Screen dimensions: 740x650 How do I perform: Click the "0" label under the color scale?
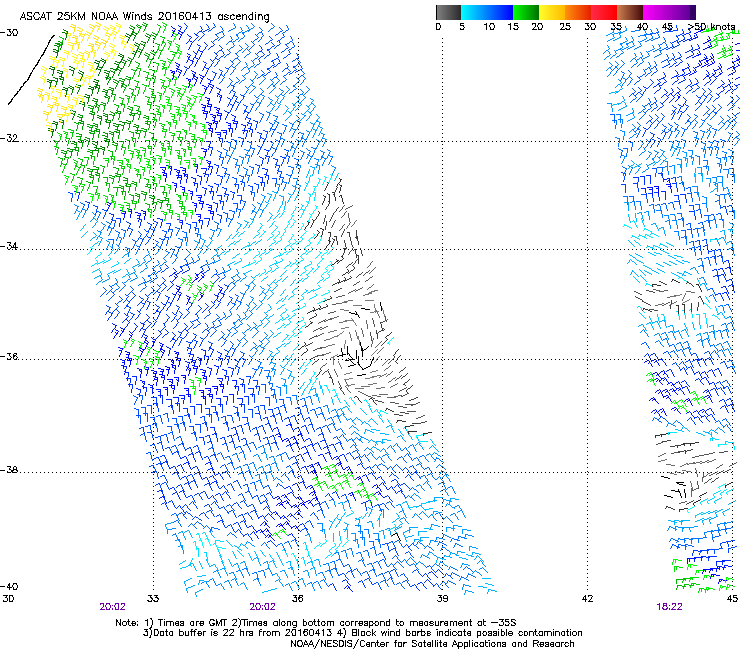(x=438, y=27)
